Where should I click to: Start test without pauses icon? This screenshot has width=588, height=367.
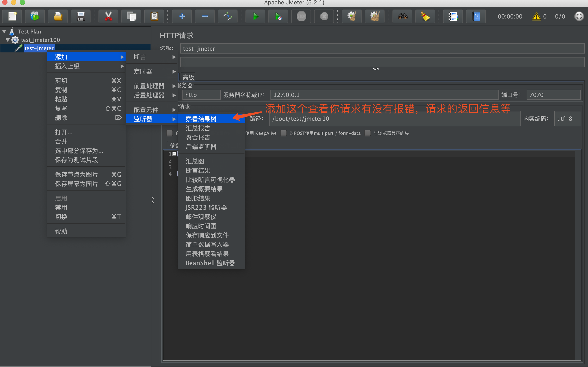point(278,17)
